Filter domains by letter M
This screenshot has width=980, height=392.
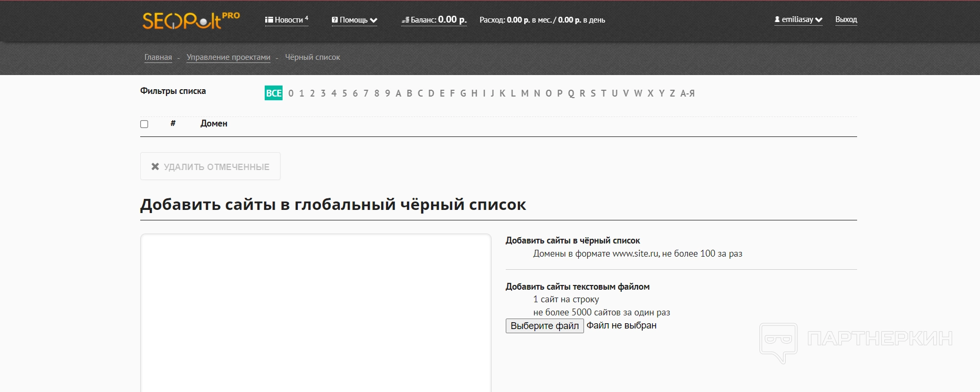point(525,93)
